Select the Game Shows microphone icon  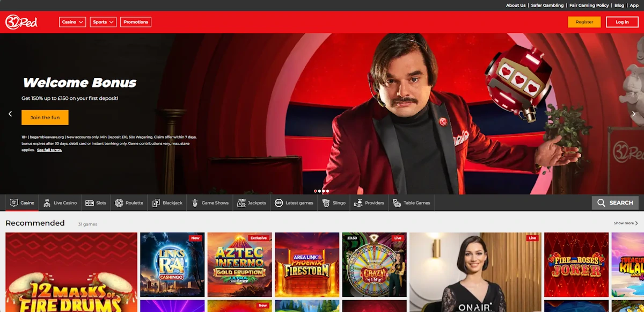pyautogui.click(x=195, y=203)
